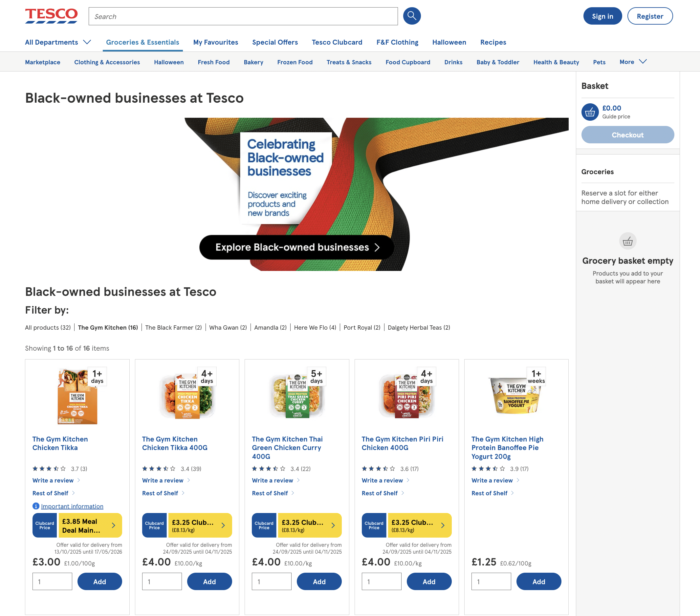Click the blue search magnifier icon
The height and width of the screenshot is (616, 700).
(412, 16)
